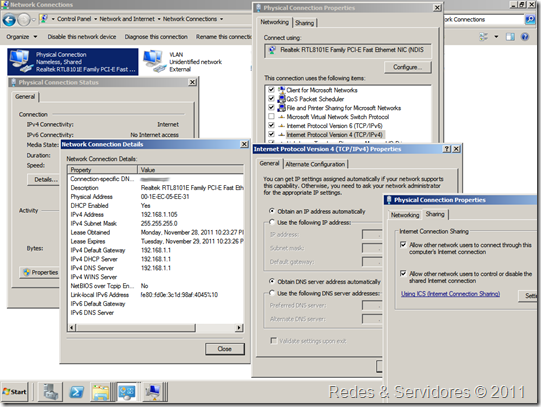Open the Alternate Configuration tab

click(315, 165)
